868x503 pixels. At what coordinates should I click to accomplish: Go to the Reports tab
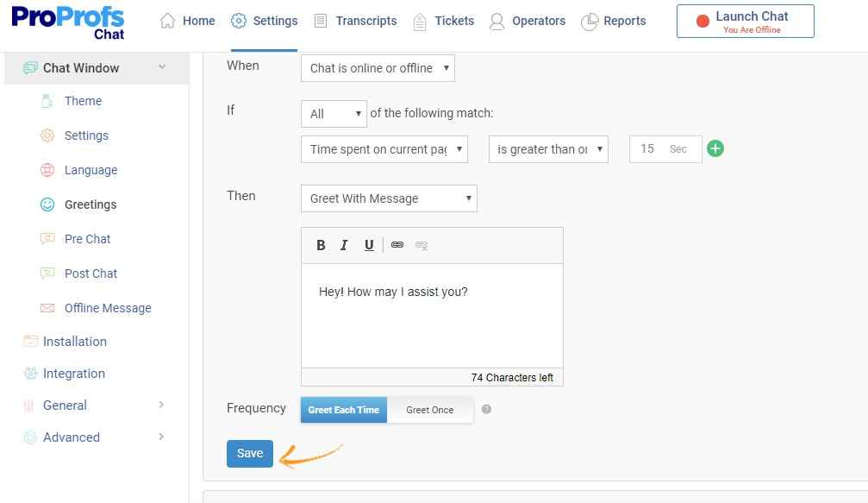(x=614, y=21)
